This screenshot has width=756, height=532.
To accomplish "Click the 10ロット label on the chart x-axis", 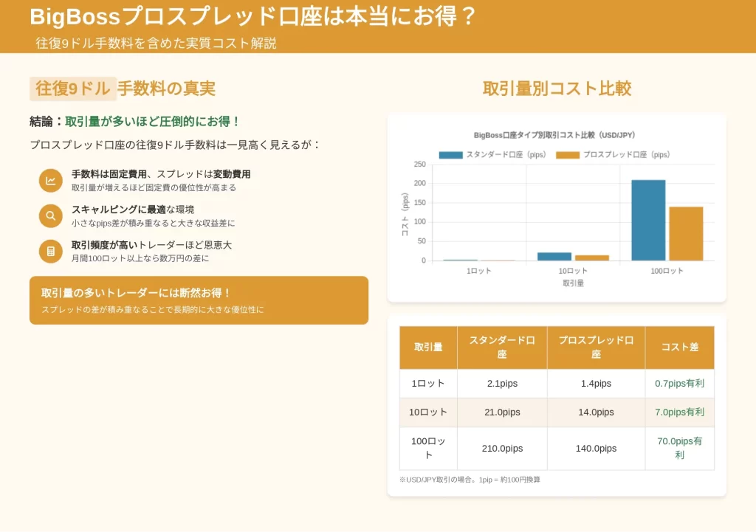I will (573, 271).
